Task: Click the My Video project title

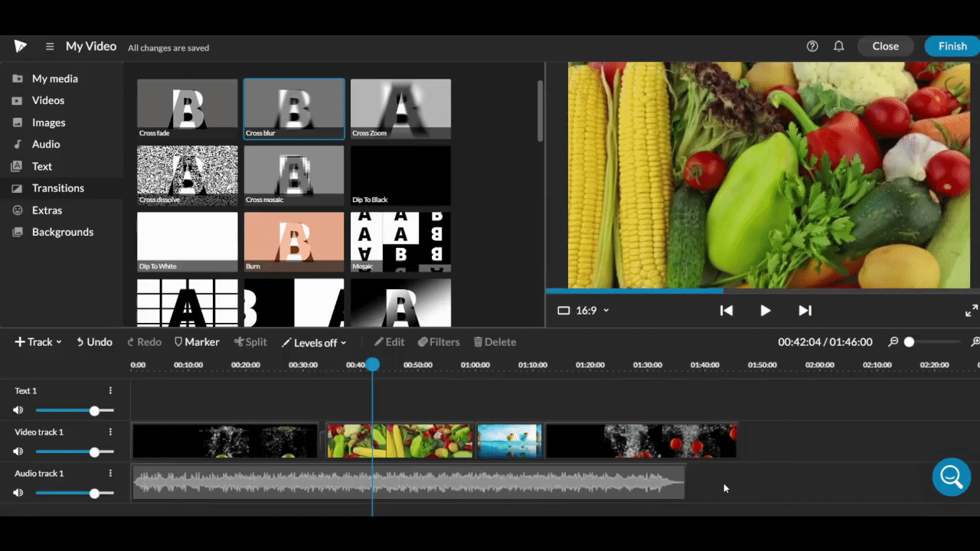Action: [91, 47]
